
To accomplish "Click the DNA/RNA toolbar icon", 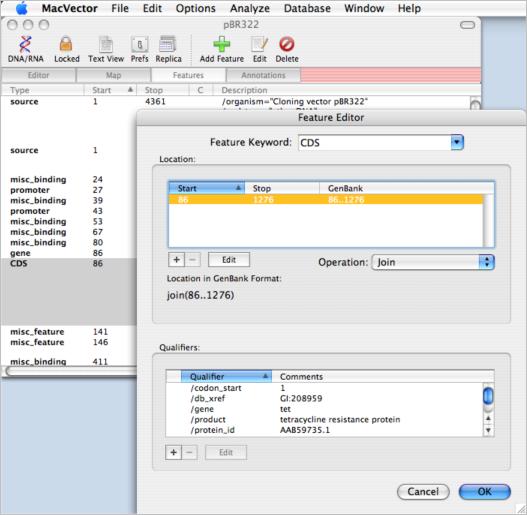I will (25, 45).
